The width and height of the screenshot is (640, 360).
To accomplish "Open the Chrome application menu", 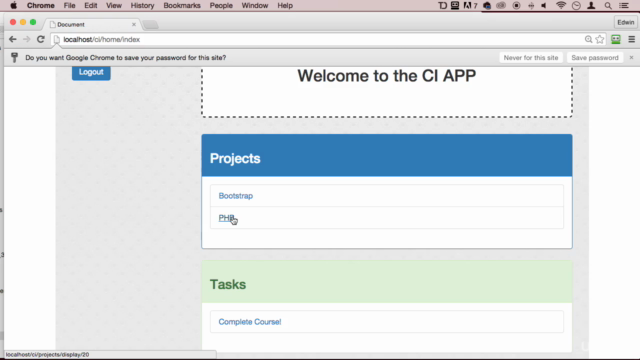I will point(40,5).
